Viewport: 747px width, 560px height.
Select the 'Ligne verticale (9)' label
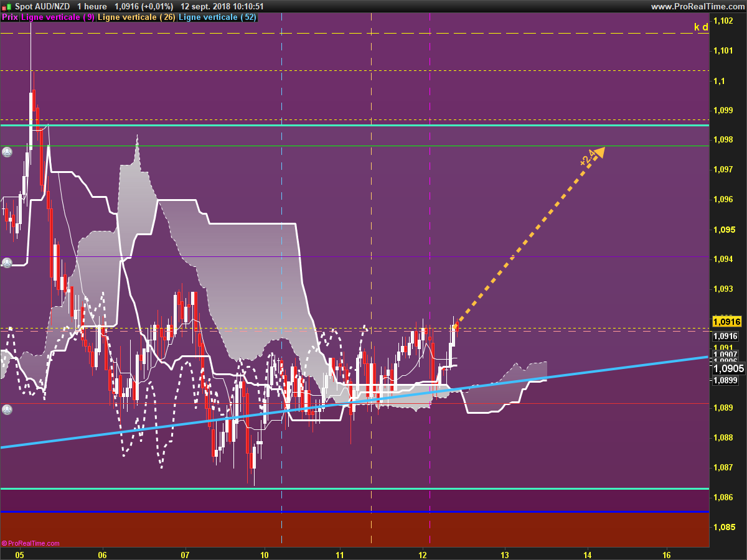click(x=58, y=17)
